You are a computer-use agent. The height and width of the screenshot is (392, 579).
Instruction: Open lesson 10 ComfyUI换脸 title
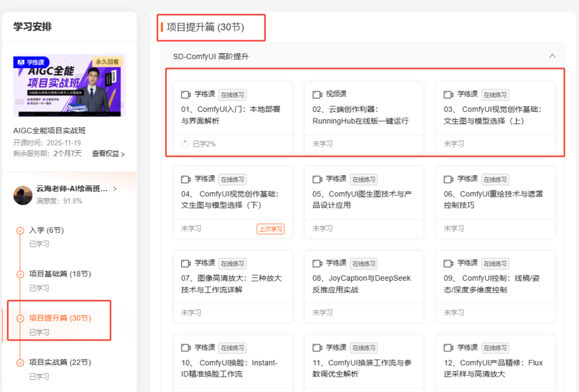pos(230,368)
